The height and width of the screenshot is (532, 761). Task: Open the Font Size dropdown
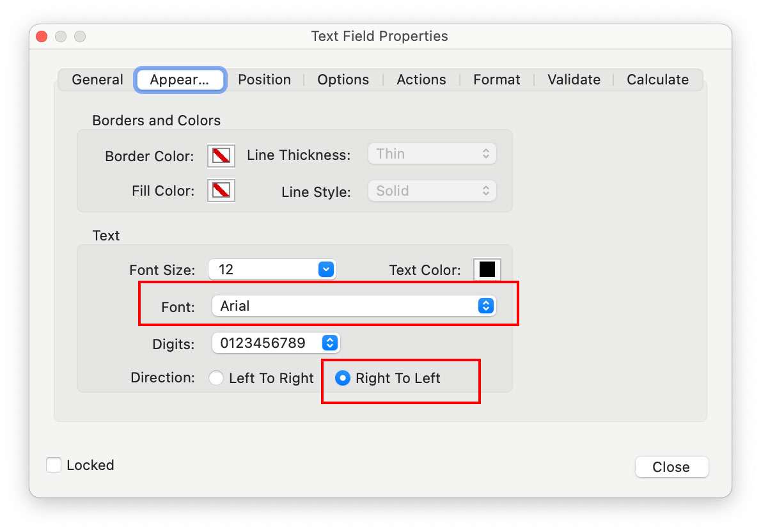pyautogui.click(x=272, y=269)
